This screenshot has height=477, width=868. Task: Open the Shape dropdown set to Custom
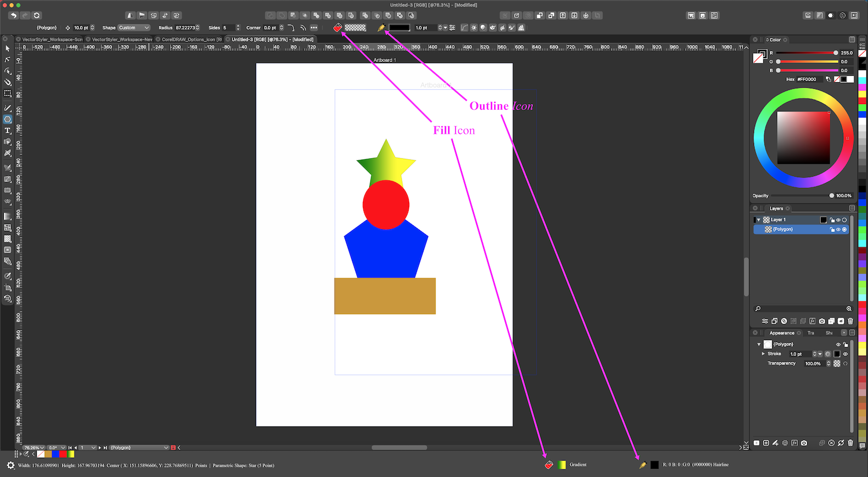click(x=134, y=27)
